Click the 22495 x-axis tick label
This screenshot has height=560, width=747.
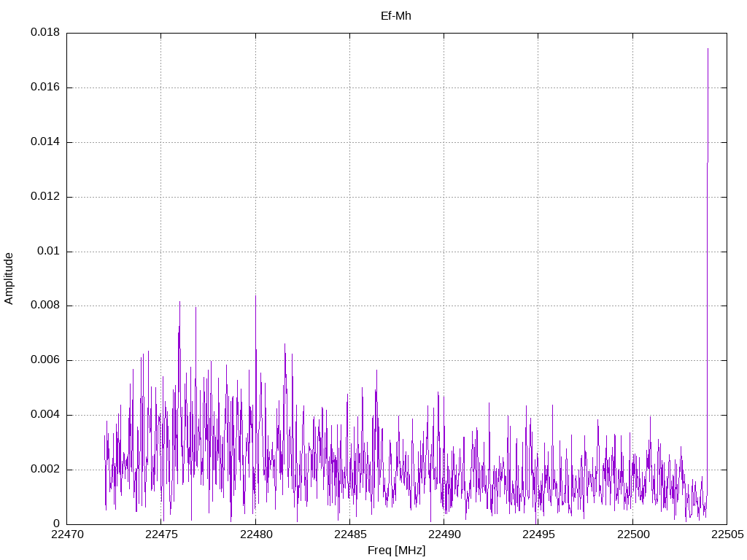(538, 535)
